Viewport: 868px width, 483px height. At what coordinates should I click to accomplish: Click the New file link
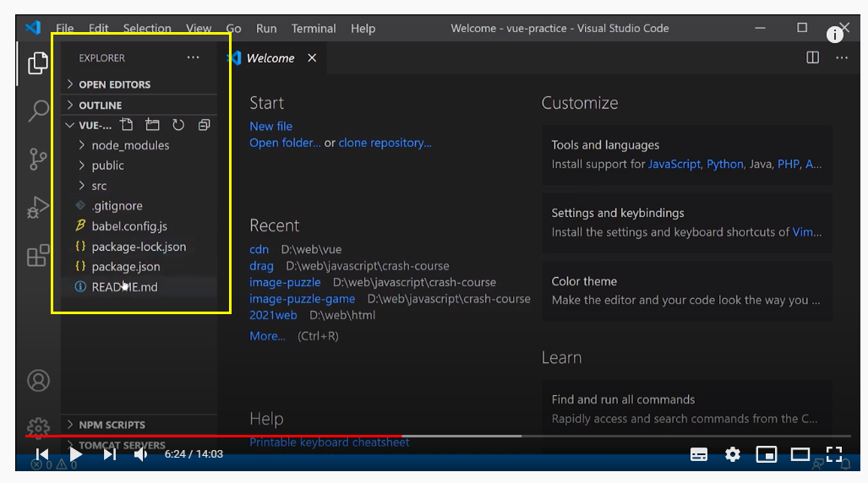(270, 126)
